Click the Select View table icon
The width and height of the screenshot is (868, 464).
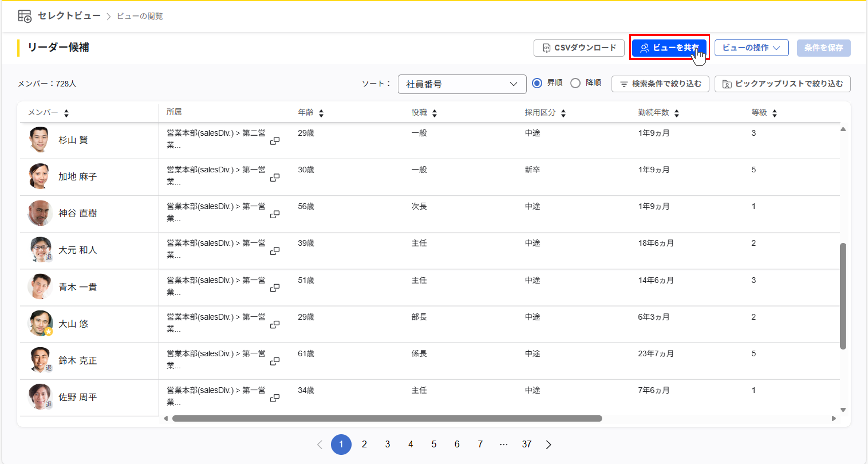25,16
